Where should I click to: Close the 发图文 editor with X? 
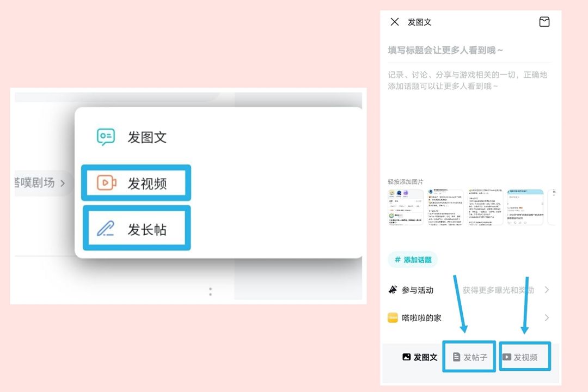395,22
